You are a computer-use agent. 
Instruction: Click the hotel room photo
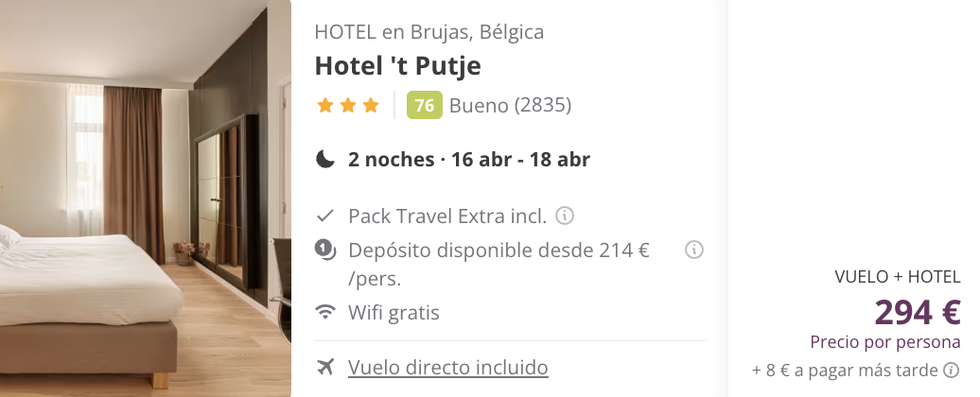(145, 198)
